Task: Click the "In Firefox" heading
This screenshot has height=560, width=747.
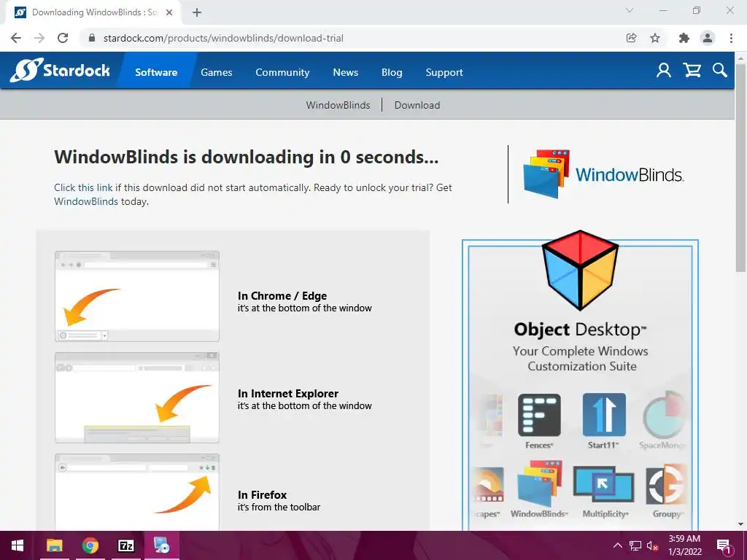Action: [262, 495]
